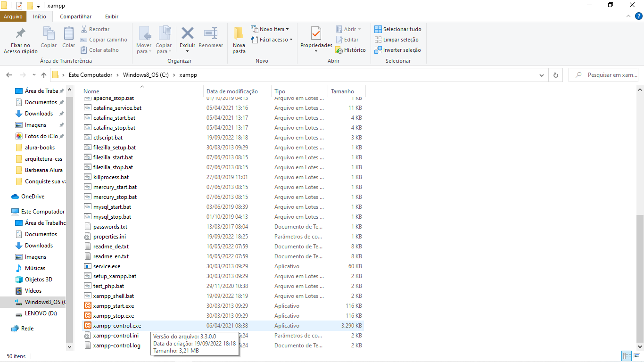Open the Help question mark icon
Screen dimensions: 644x362
[639, 16]
